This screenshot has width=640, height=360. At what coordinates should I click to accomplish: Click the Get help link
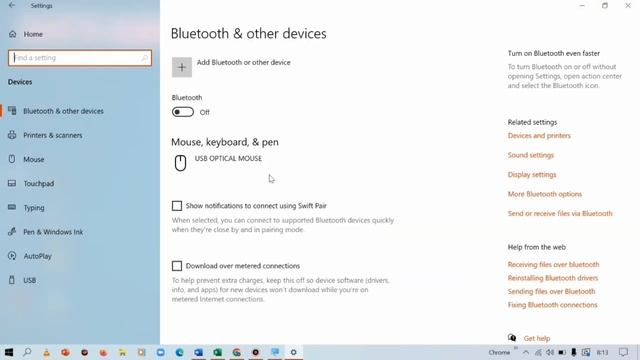[x=537, y=338]
